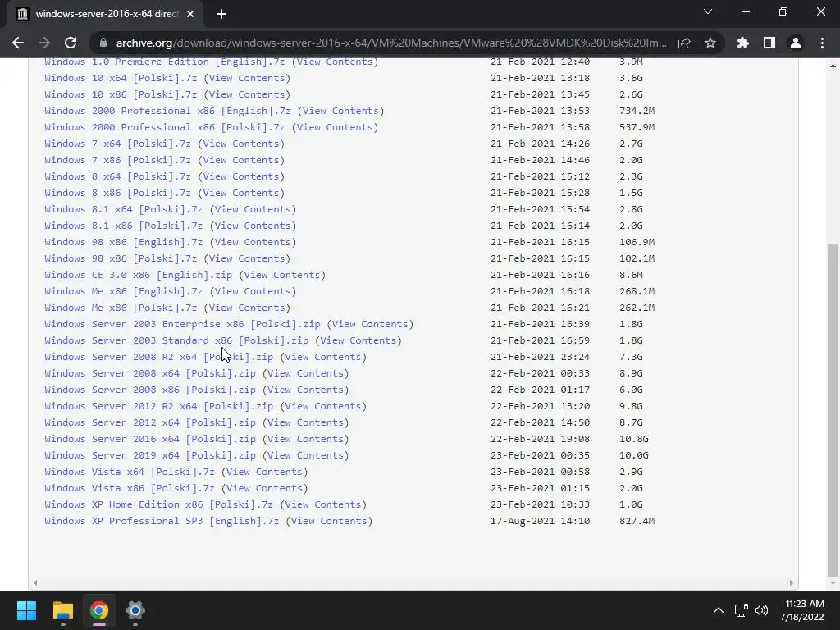The width and height of the screenshot is (840, 630).
Task: Open Windows Vista x64 [Polski].7z link
Action: [130, 472]
